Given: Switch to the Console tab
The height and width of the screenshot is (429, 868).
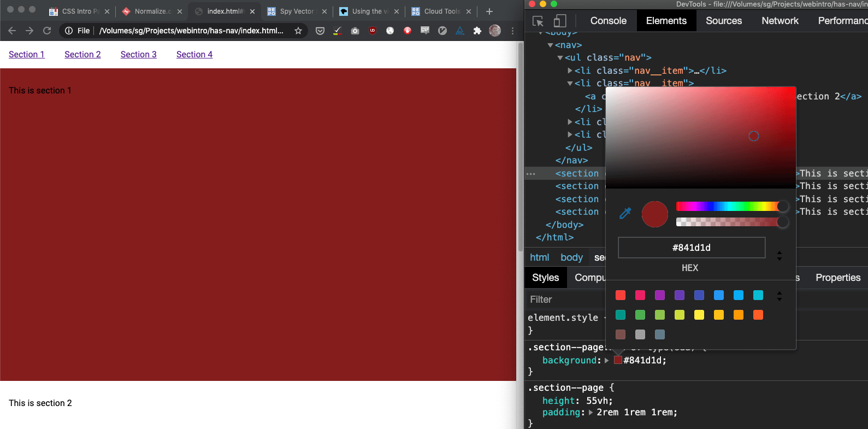Looking at the screenshot, I should tap(608, 21).
